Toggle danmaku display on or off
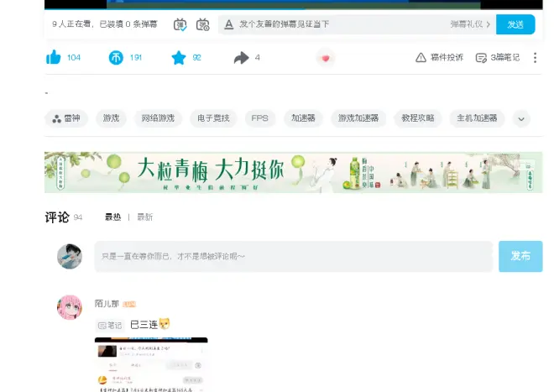This screenshot has height=392, width=554. tap(180, 24)
